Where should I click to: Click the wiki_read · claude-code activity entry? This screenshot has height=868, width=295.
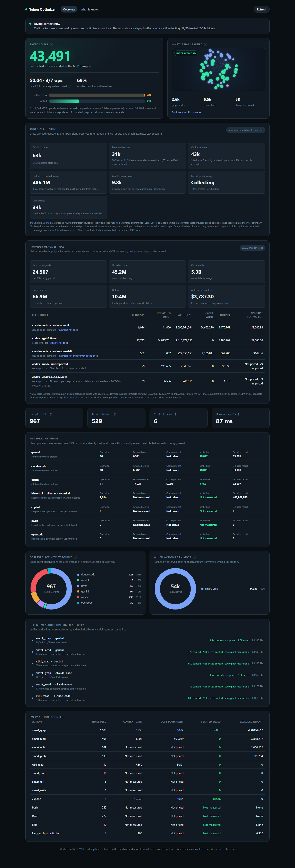pos(147,698)
